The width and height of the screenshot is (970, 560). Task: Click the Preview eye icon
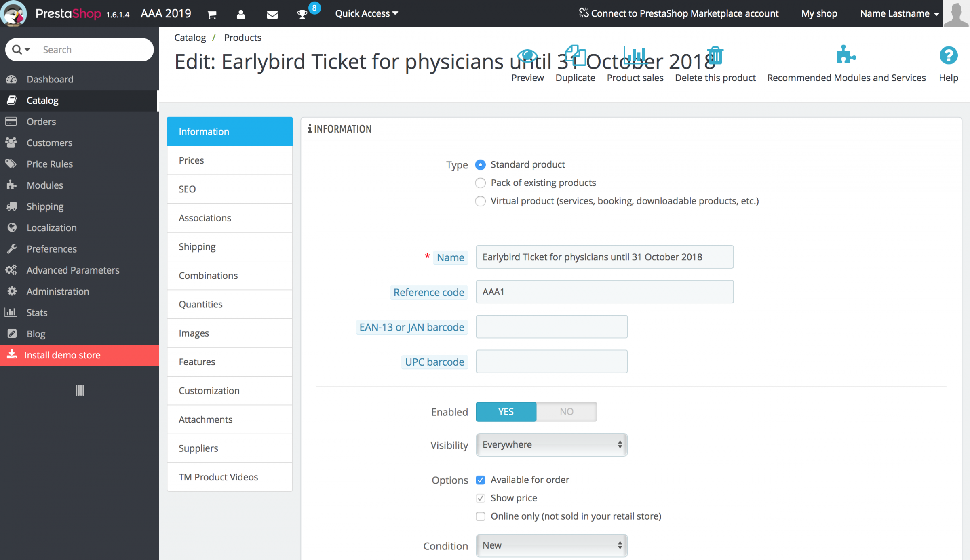click(x=527, y=56)
